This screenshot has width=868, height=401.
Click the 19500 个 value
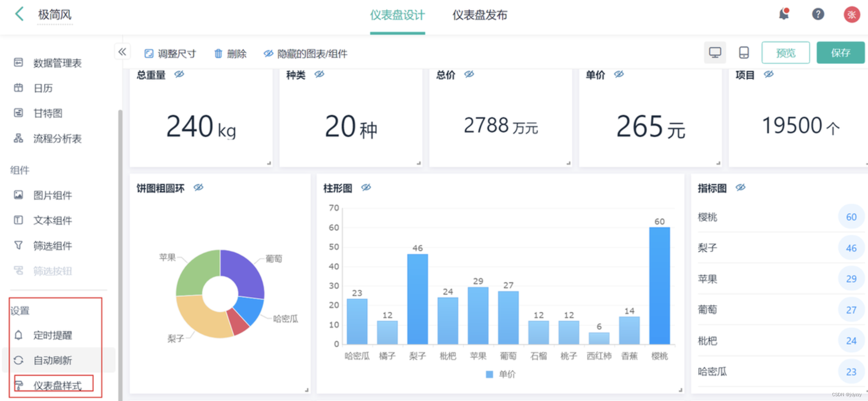(801, 125)
